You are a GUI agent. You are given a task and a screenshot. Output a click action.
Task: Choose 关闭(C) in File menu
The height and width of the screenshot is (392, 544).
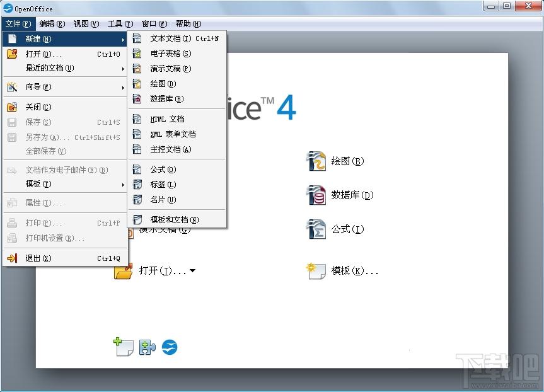(65, 107)
